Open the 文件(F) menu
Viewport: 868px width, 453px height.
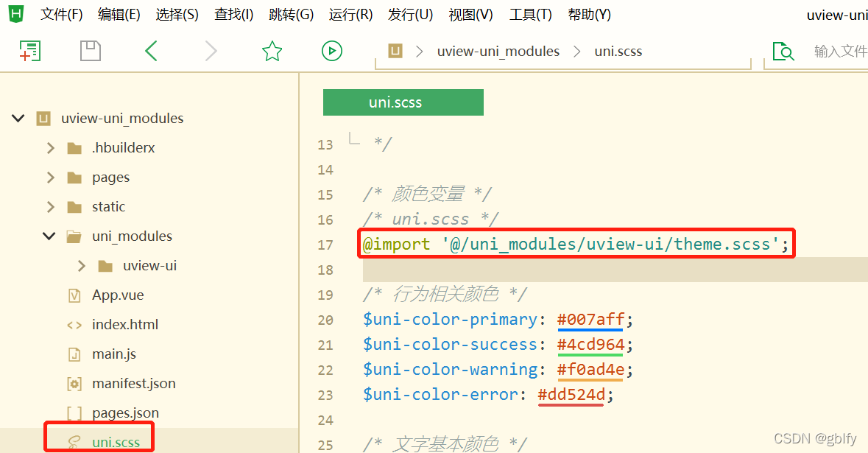(x=61, y=15)
